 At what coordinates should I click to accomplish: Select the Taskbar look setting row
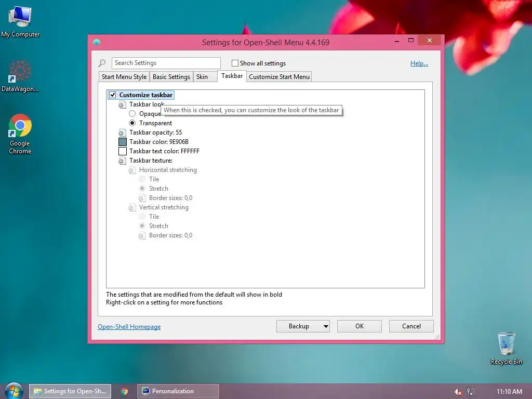coord(147,104)
